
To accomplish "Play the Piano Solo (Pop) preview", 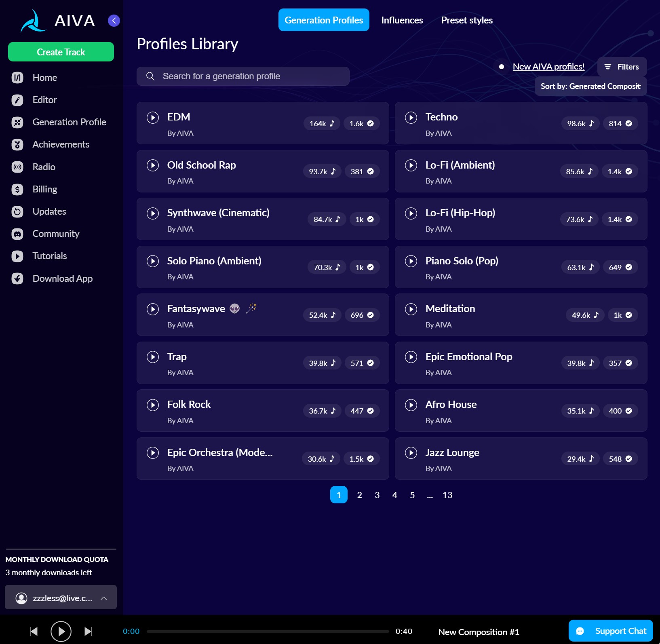I will (x=411, y=261).
